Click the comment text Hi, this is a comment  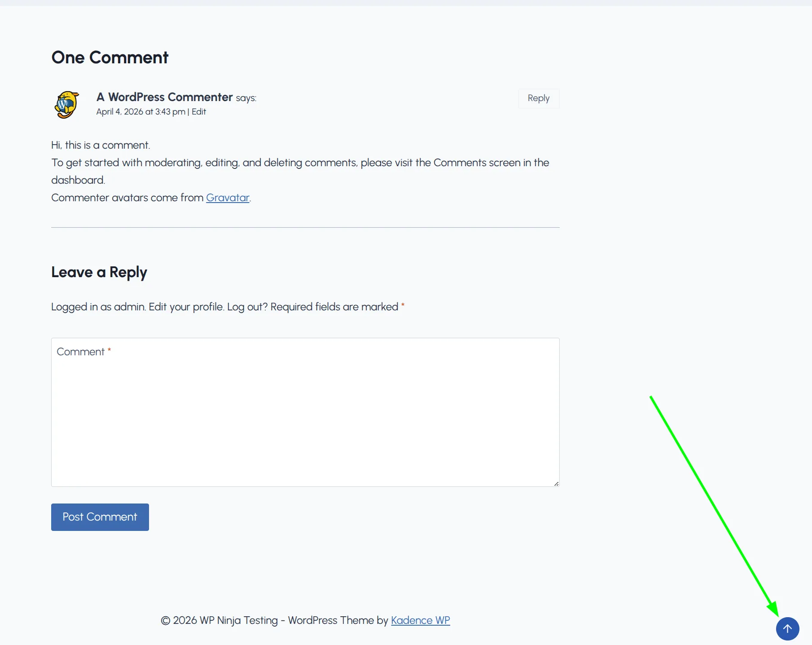[x=100, y=145]
